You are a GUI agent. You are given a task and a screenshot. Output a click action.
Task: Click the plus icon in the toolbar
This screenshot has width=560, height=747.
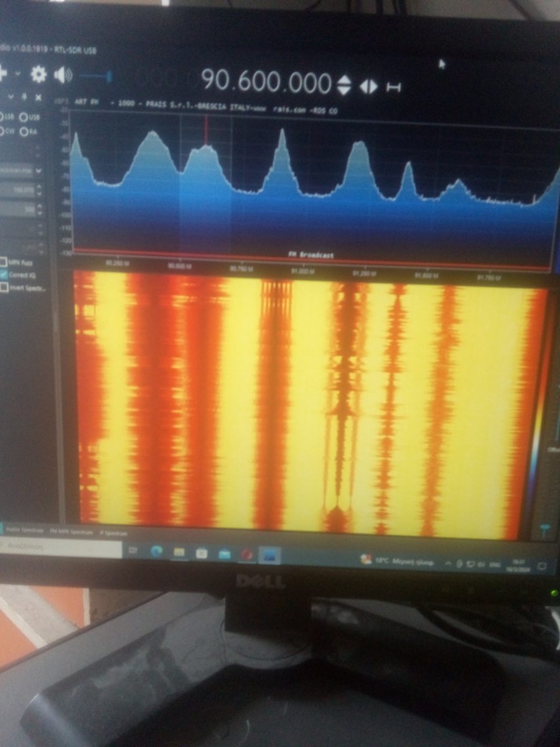pos(3,73)
